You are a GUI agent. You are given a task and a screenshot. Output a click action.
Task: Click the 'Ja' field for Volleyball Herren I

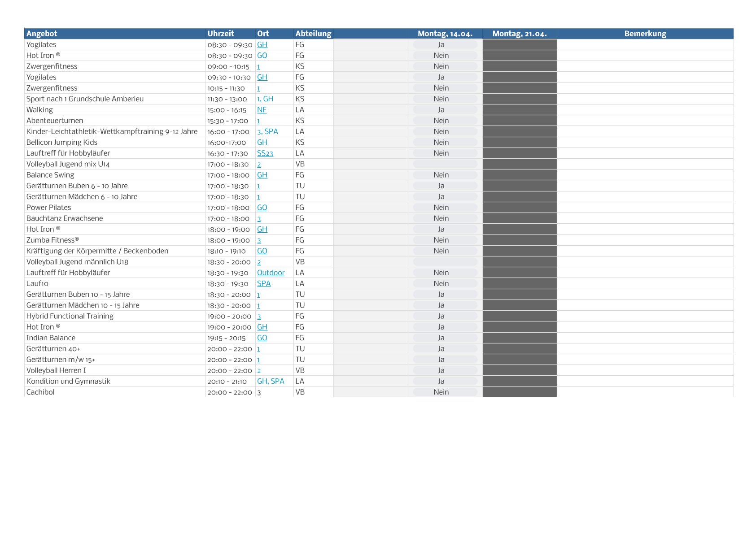[445, 370]
